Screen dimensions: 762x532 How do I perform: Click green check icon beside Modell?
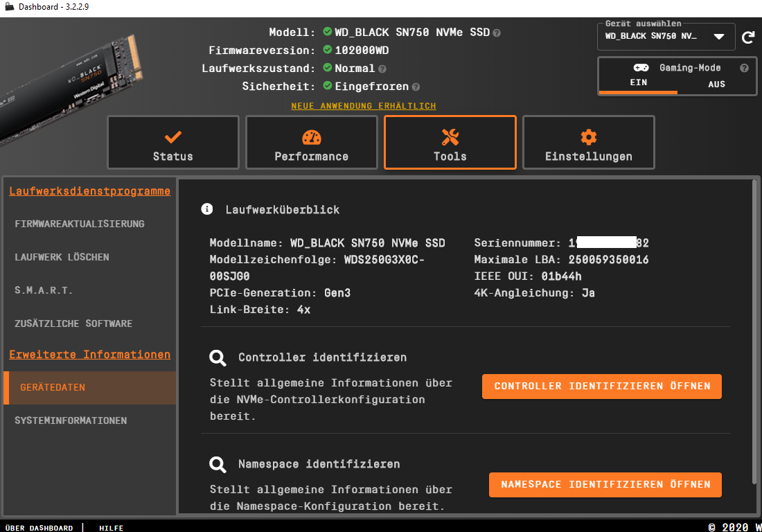coord(328,32)
